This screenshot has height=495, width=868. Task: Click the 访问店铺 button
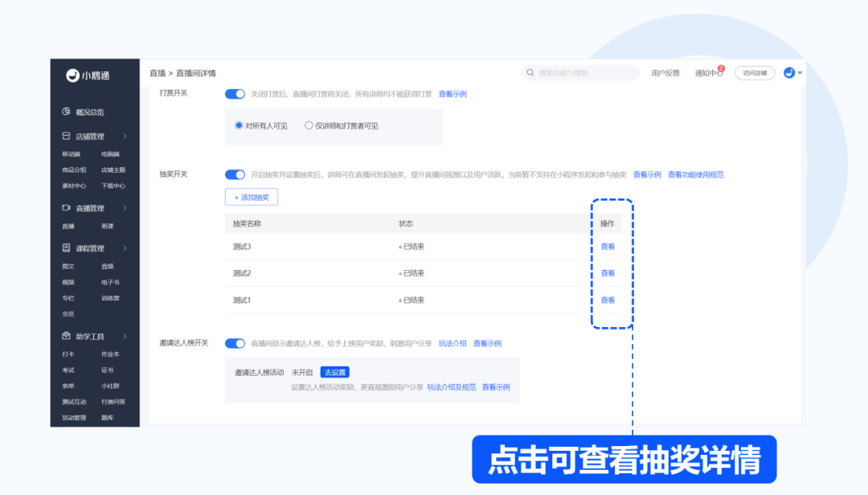[755, 72]
